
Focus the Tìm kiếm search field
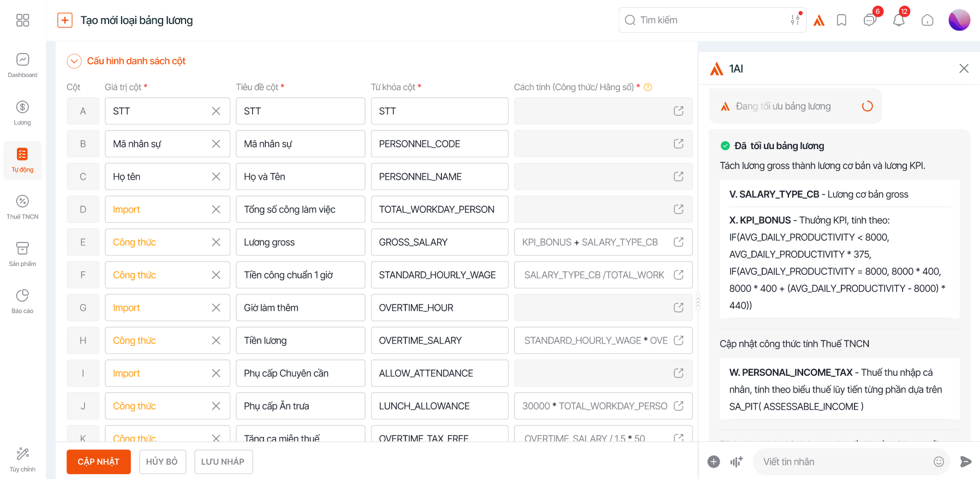(x=712, y=20)
